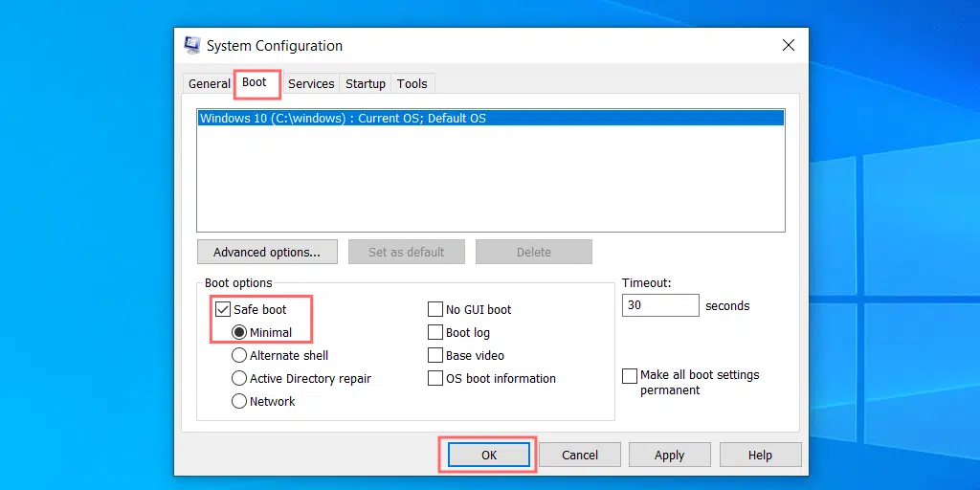Enable the Base video checkbox
This screenshot has width=980, height=490.
(x=435, y=355)
